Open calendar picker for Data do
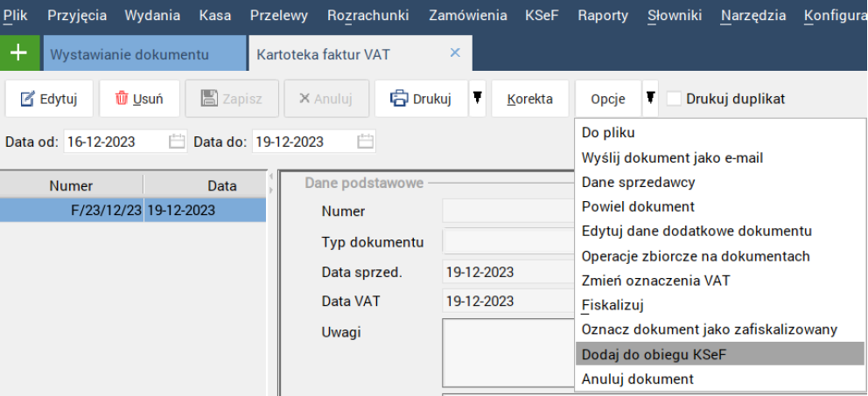This screenshot has width=868, height=396. pyautogui.click(x=366, y=142)
